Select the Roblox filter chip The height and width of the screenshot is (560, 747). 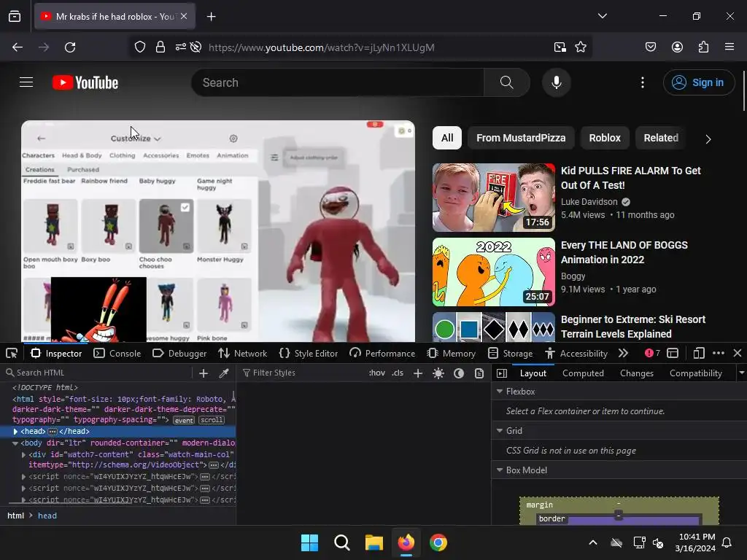(605, 138)
